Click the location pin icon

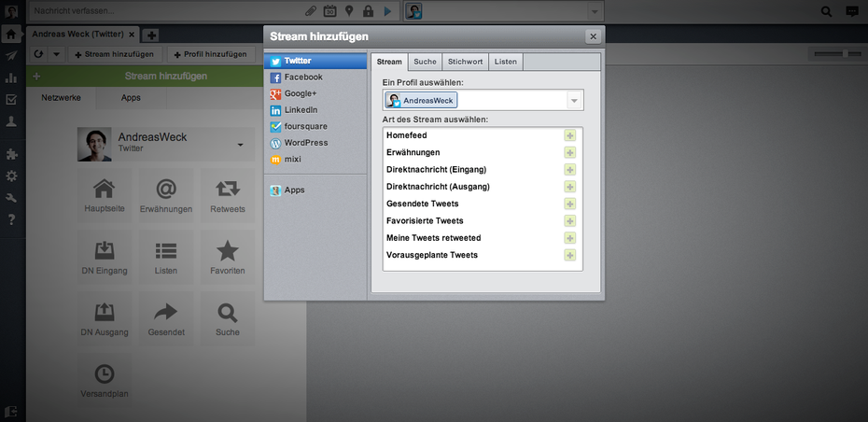[x=349, y=11]
